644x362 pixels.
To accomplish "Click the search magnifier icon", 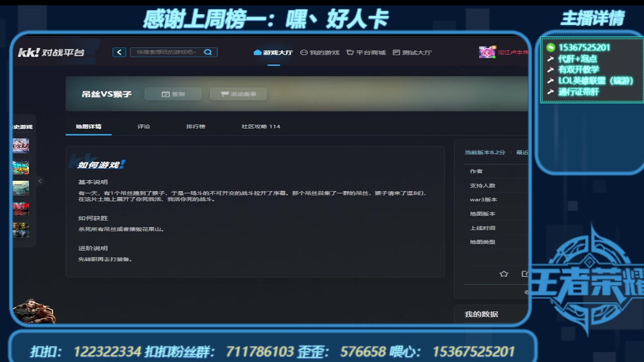I will coord(208,52).
